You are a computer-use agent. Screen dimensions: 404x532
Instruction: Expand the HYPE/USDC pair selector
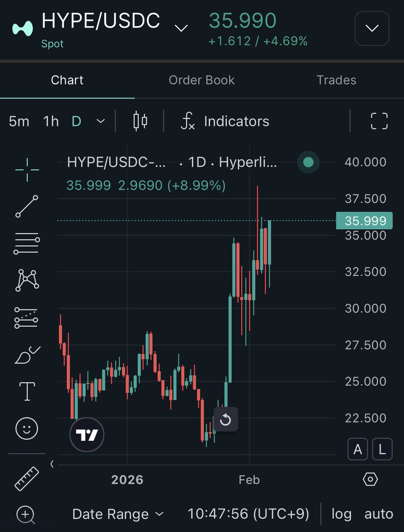(x=181, y=28)
